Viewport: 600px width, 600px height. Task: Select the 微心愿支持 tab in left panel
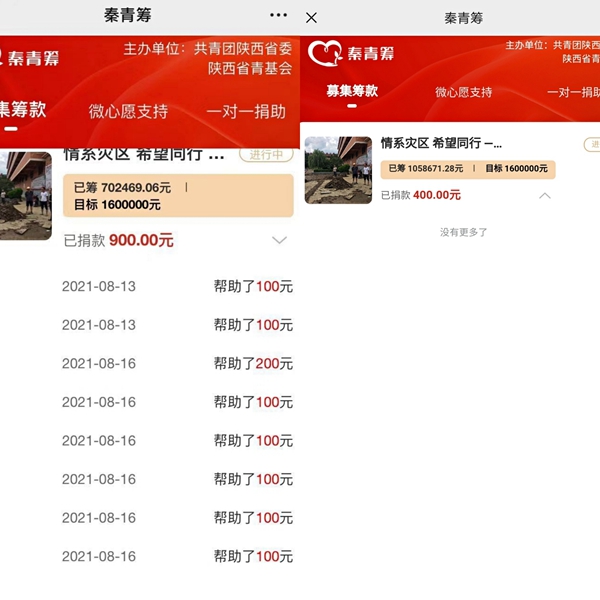128,111
